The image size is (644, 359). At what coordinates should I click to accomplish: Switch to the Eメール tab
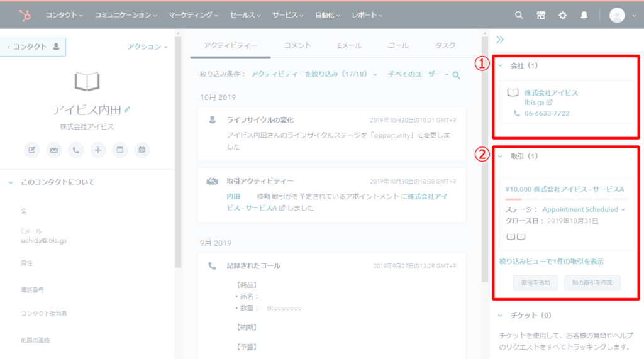pos(350,46)
